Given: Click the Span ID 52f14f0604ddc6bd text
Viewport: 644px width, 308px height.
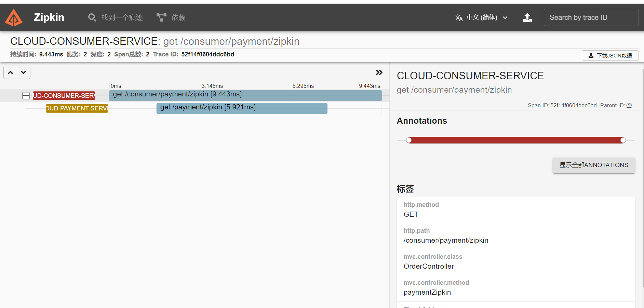Looking at the screenshot, I should click(x=562, y=105).
